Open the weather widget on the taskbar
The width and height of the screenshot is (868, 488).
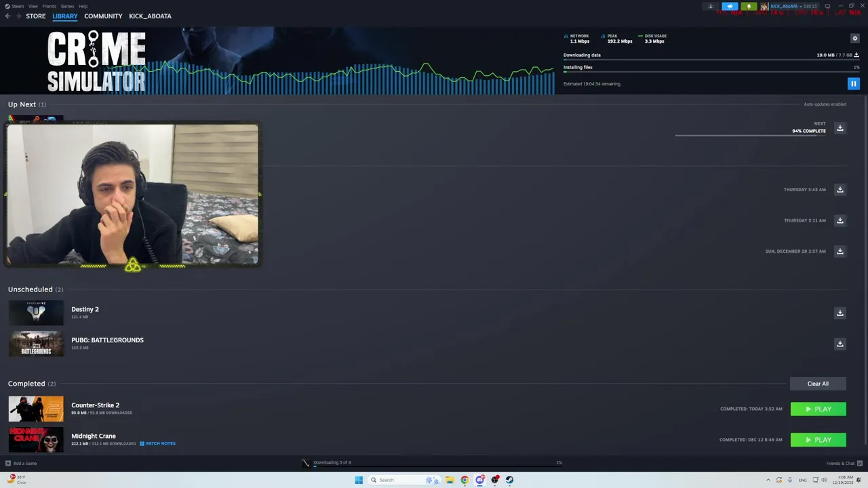tap(18, 479)
